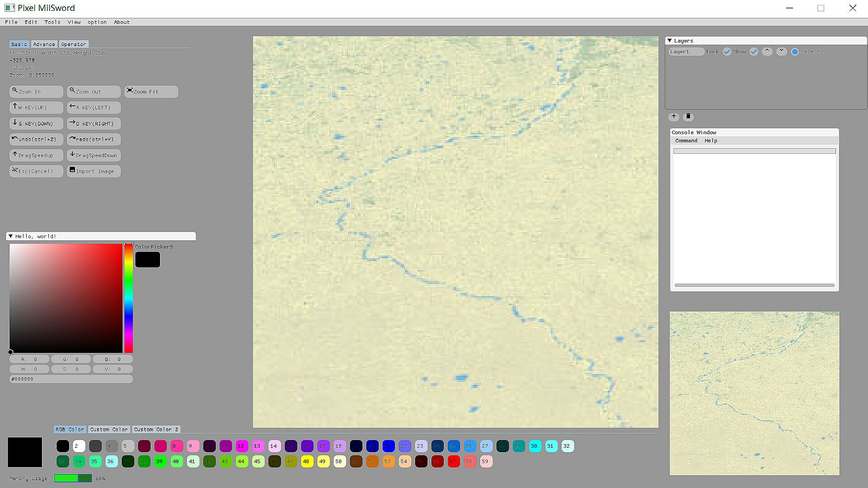
Task: Open Import Image dialog
Action: click(93, 171)
